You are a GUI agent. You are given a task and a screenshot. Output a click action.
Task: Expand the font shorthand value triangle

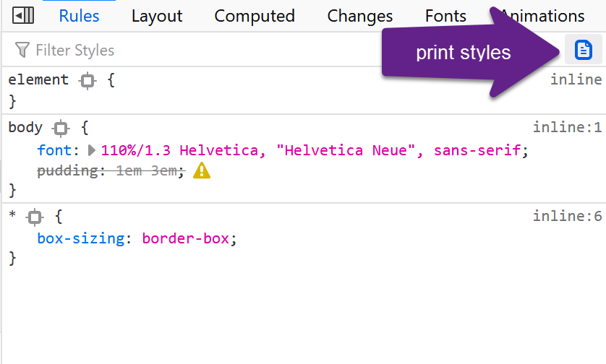(x=92, y=151)
